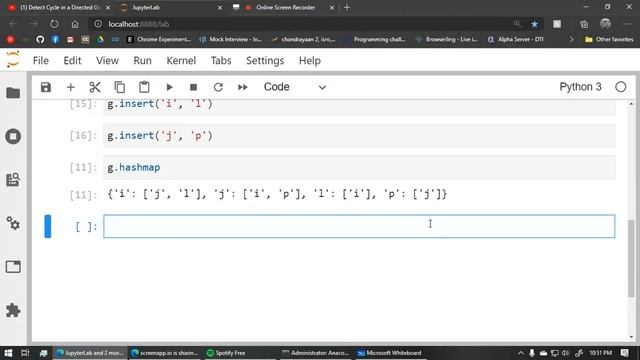Go to browser home page
Screen dimensions: 640x360
pyautogui.click(x=75, y=24)
